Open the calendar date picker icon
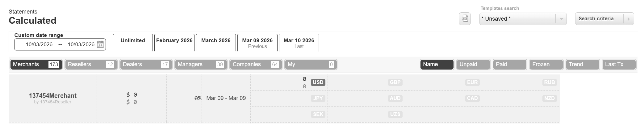This screenshot has width=644, height=124. pyautogui.click(x=100, y=44)
